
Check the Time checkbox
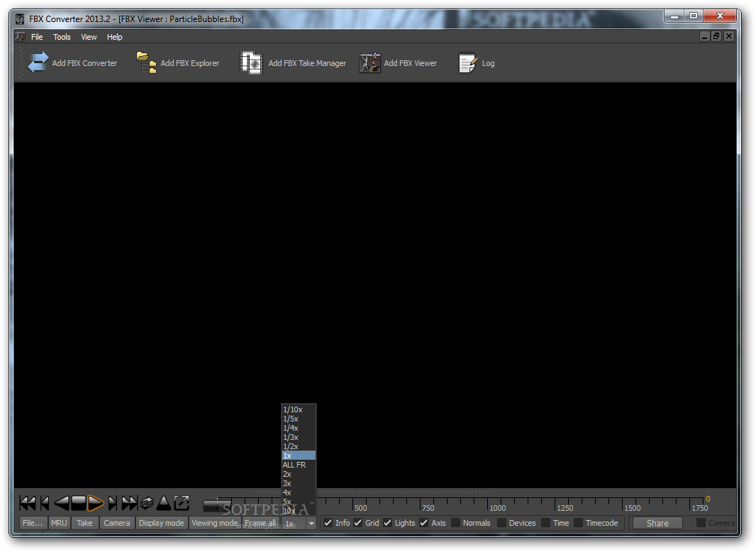(546, 523)
